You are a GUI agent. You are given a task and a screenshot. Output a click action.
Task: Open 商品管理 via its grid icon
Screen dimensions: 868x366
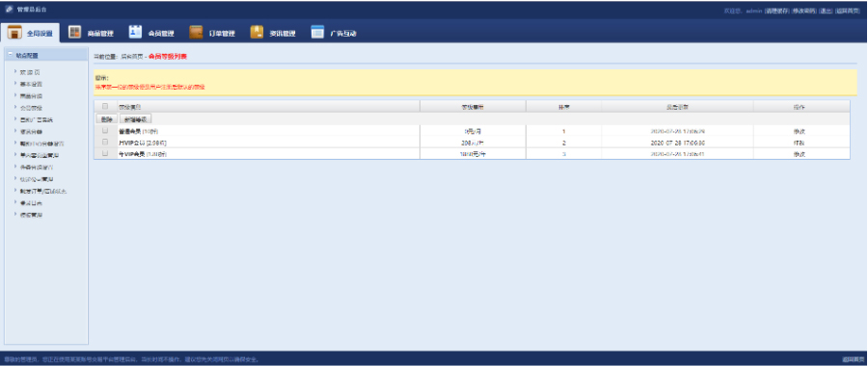pos(74,32)
